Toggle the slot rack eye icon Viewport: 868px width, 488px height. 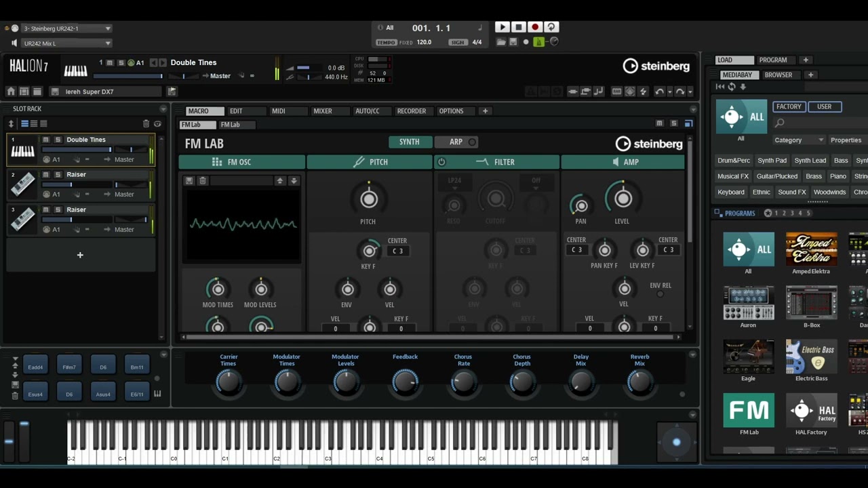click(157, 124)
